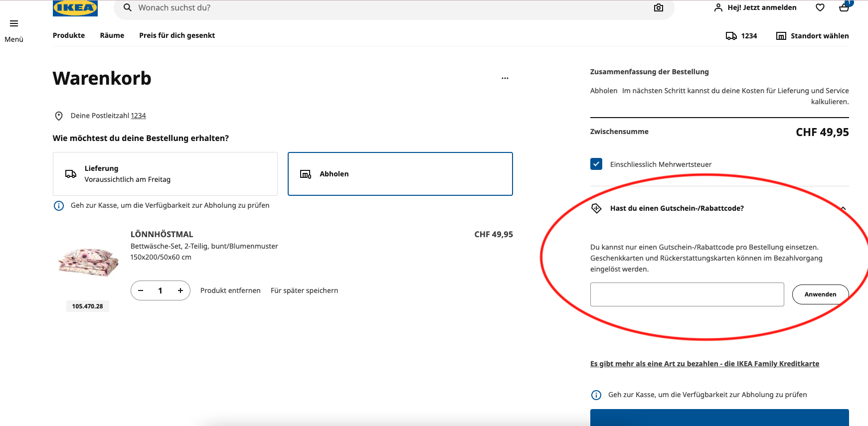
Task: Open the shopping basket icon
Action: tap(844, 7)
